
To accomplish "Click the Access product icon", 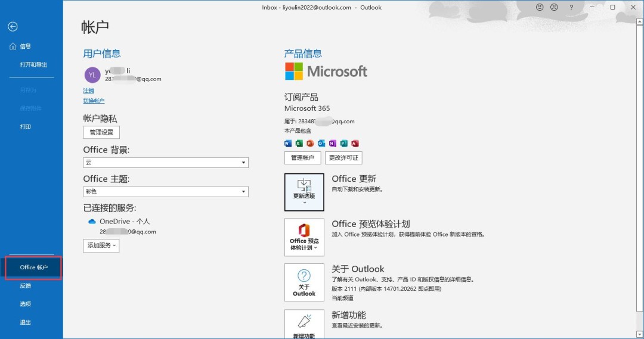I will (x=355, y=143).
